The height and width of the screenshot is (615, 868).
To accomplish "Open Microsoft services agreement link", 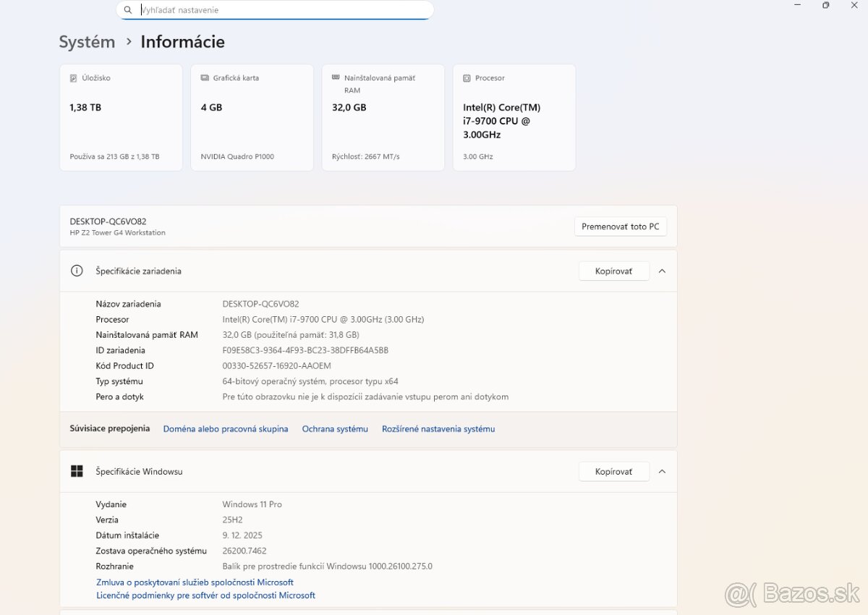I will [195, 582].
